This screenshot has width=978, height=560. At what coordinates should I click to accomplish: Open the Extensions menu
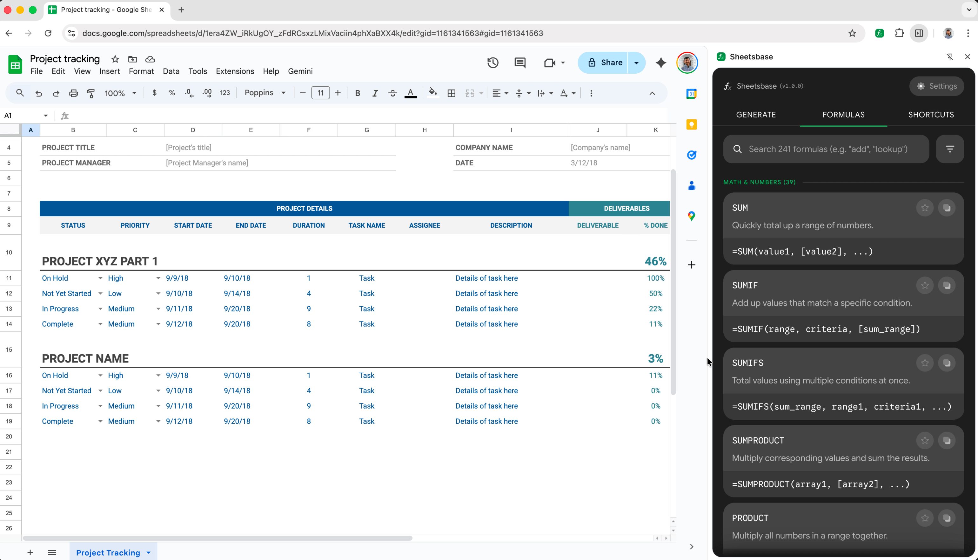235,71
